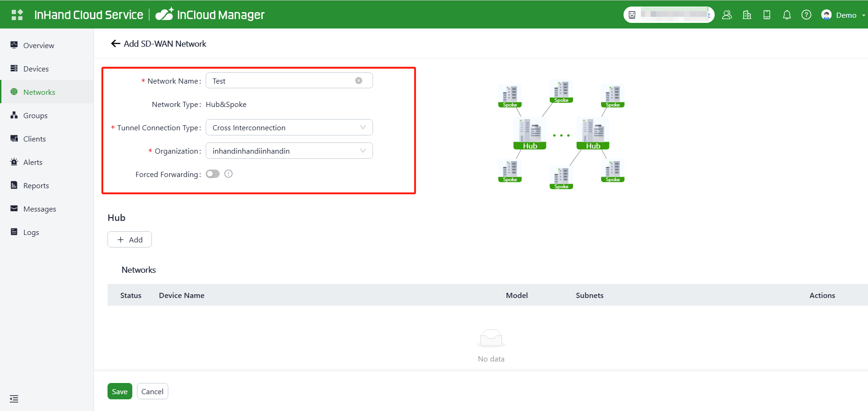Add a new Hub with the Add button

click(129, 240)
